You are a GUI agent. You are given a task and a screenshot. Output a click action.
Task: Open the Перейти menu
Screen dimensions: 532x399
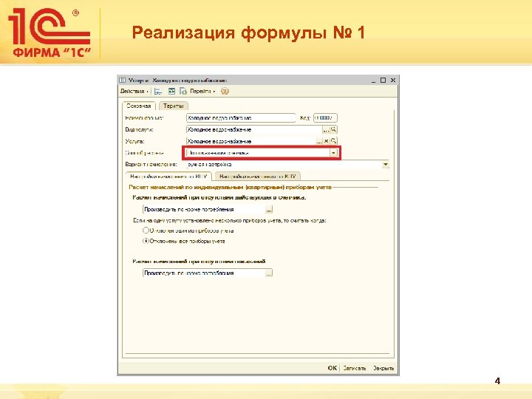(202, 92)
